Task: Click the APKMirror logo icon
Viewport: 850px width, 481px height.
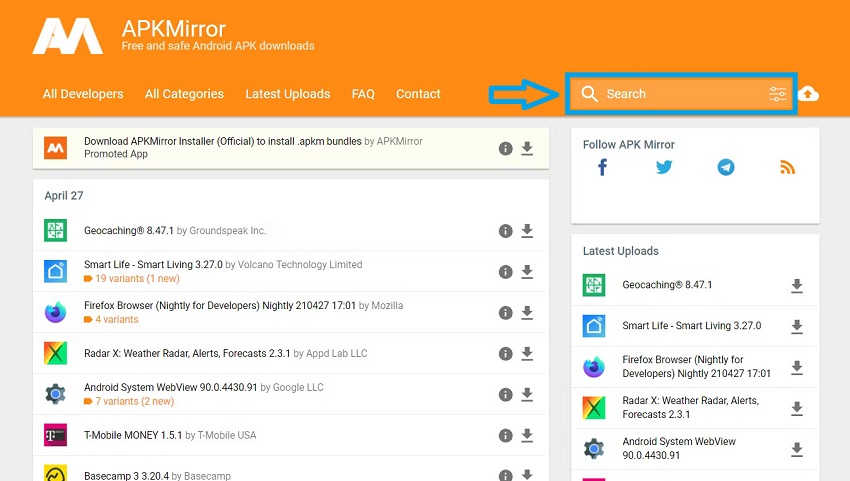Action: 67,37
